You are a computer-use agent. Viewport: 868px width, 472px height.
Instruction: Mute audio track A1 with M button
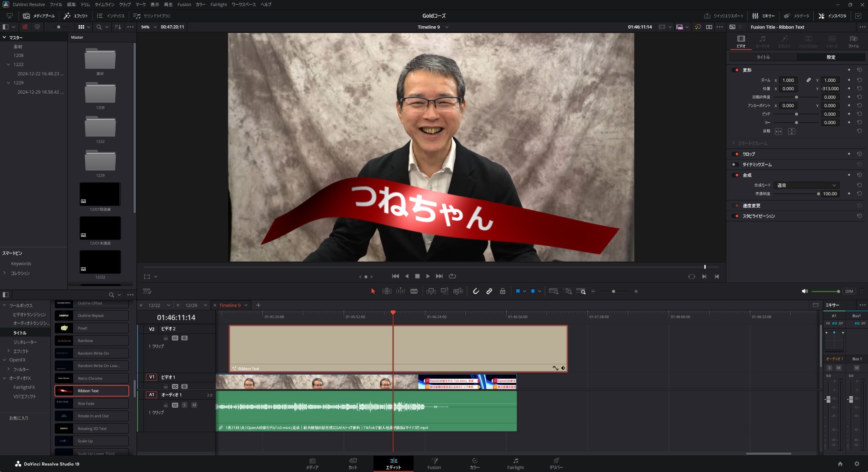coord(194,405)
